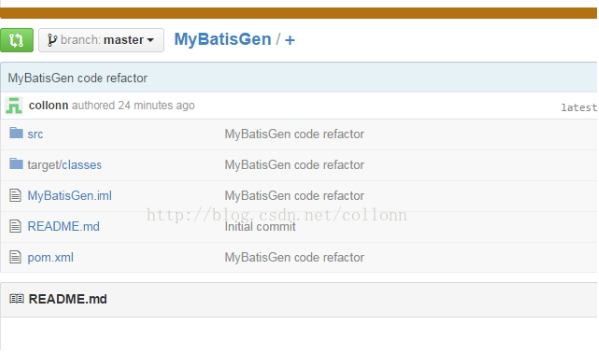Click the README.md panel heading
The height and width of the screenshot is (364, 599).
click(x=68, y=299)
